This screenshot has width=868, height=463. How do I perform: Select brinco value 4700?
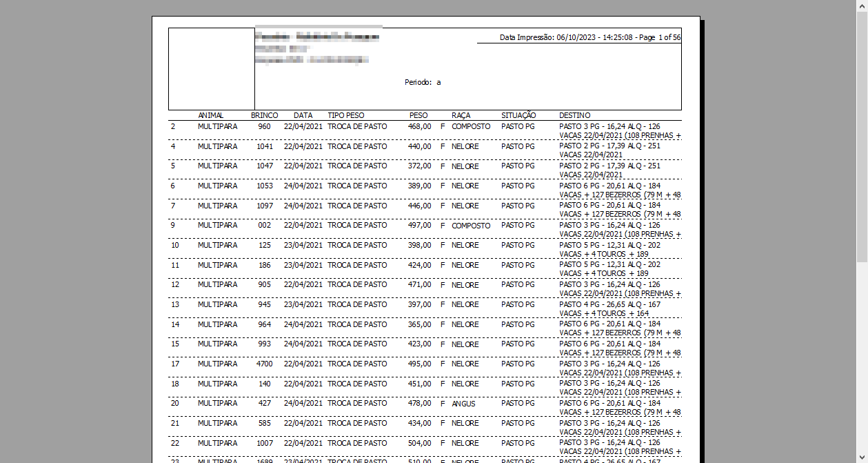click(265, 364)
